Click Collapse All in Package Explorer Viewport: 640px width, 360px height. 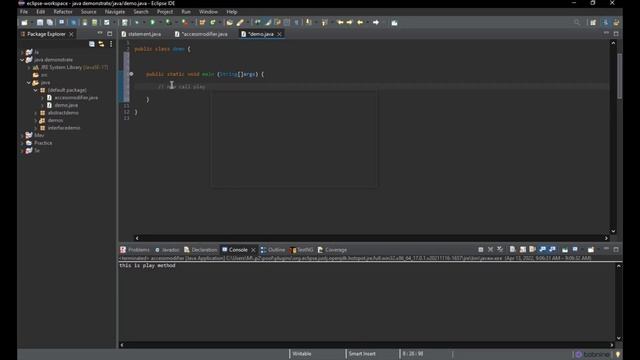point(92,44)
